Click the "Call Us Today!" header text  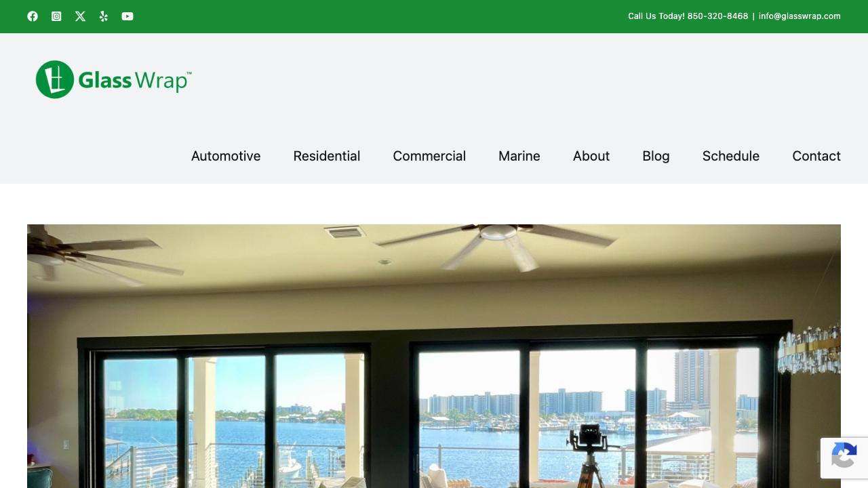[x=656, y=16]
